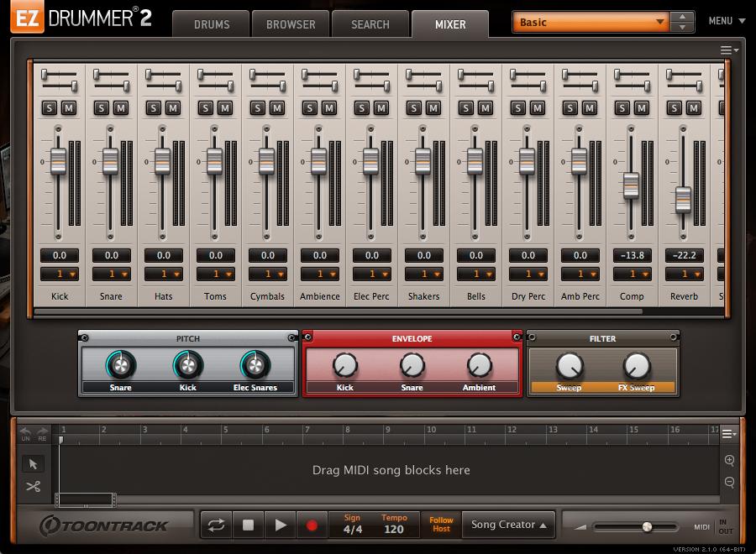The image size is (756, 554).
Task: Expand the Song Creator panel
Action: (508, 525)
